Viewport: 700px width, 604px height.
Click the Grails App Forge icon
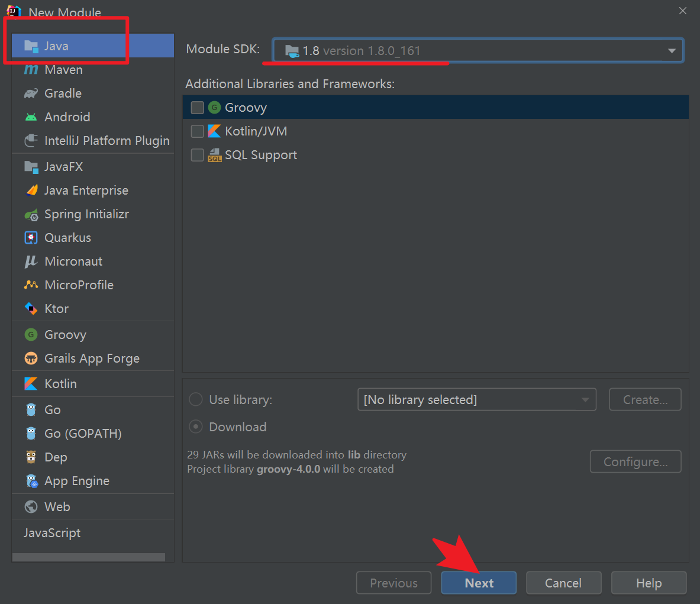pyautogui.click(x=31, y=358)
